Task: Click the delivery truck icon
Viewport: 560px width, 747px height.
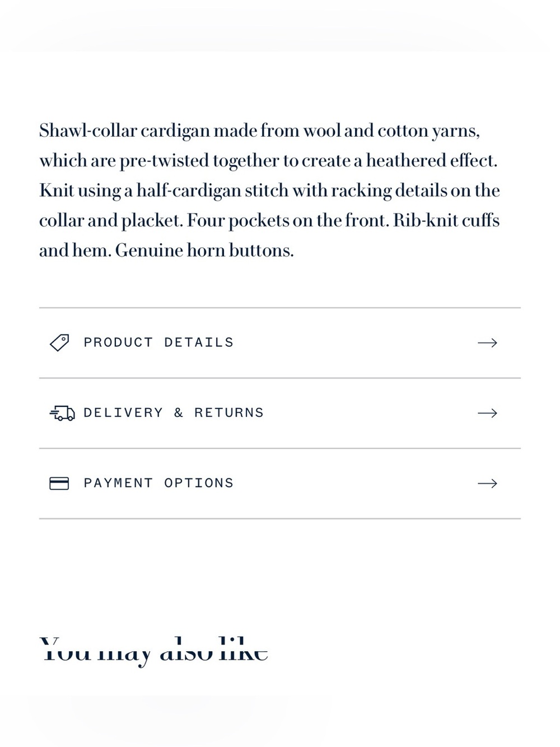Action: click(62, 413)
